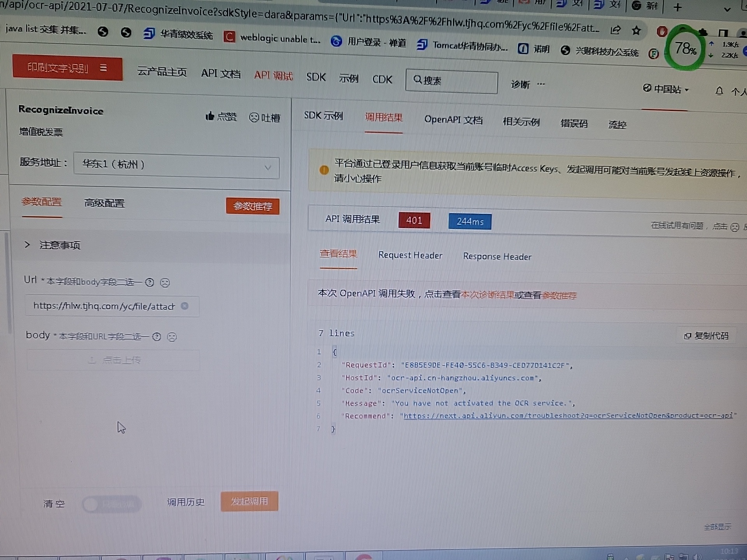Open the browser tab list chevron
The width and height of the screenshot is (747, 560).
click(x=727, y=9)
